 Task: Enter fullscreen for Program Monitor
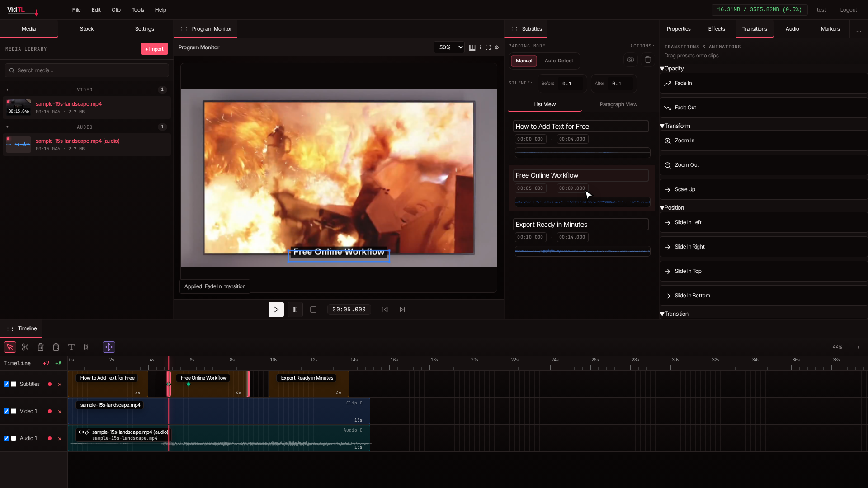coord(488,47)
